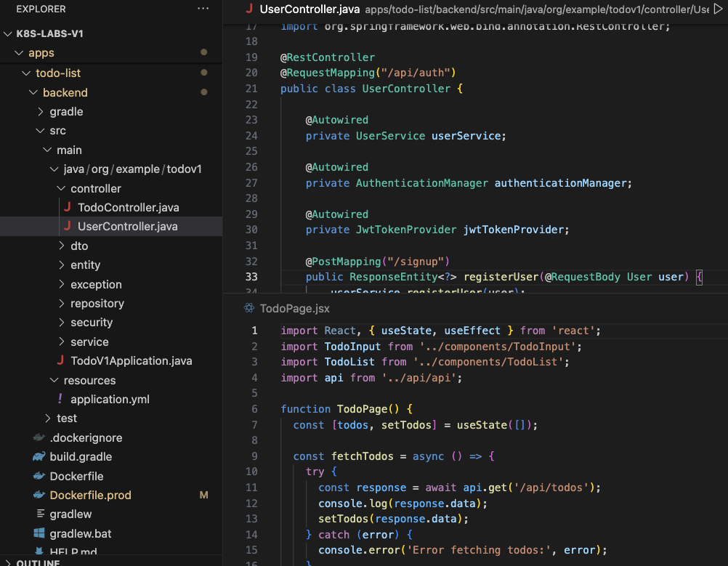Viewport: 728px width, 566px height.
Task: Click the Gradle elephant icon for build.gradle
Action: click(x=39, y=456)
